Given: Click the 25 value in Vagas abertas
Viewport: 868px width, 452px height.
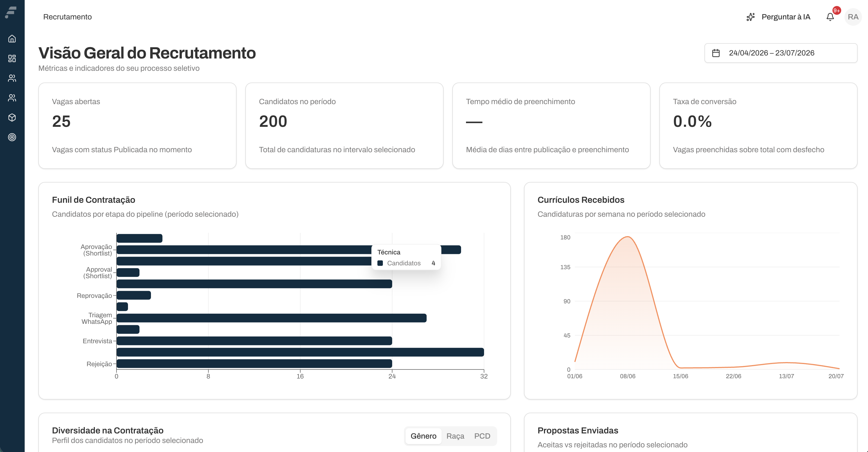Looking at the screenshot, I should click(61, 121).
